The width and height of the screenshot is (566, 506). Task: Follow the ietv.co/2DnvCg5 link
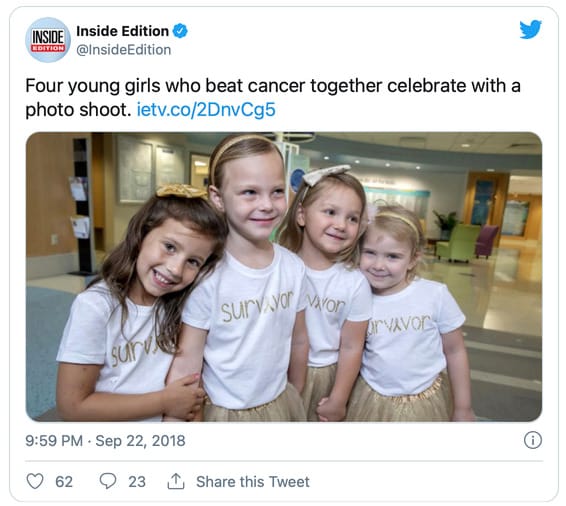click(x=206, y=110)
